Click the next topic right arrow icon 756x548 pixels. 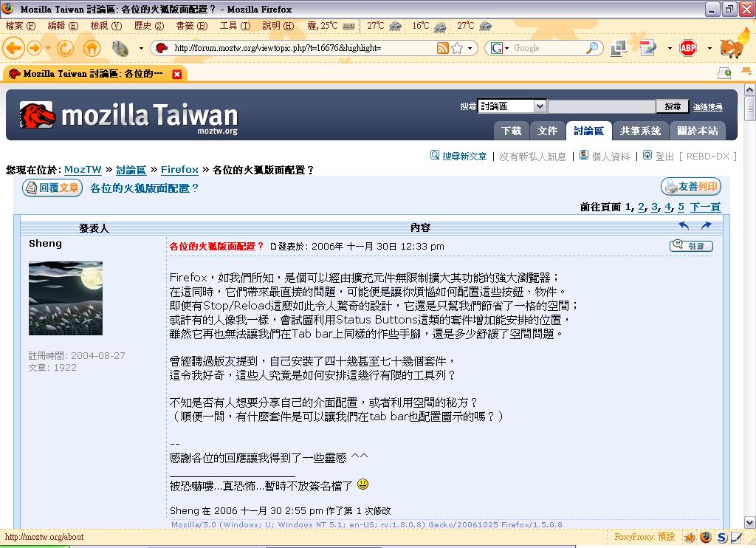(707, 225)
